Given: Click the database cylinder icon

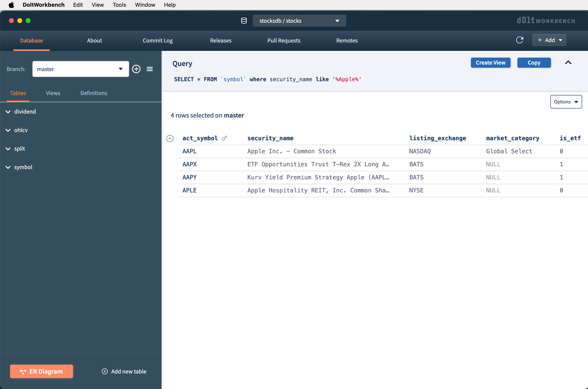Looking at the screenshot, I should click(244, 21).
